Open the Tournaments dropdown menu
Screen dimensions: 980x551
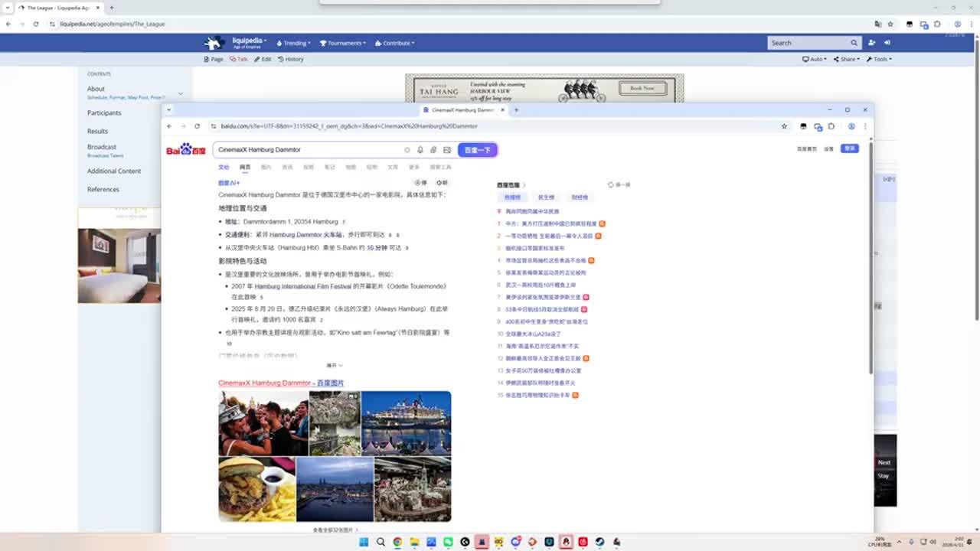coord(343,43)
